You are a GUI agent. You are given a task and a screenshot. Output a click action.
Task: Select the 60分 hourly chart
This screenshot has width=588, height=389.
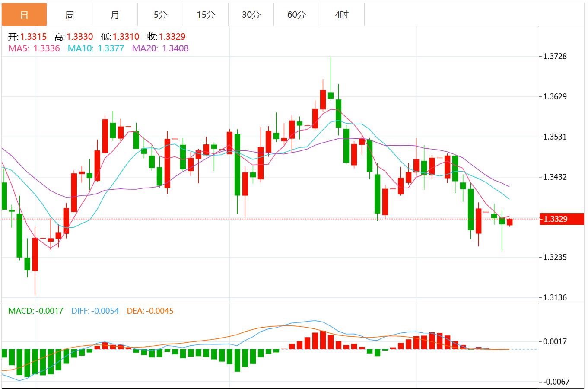pos(296,14)
